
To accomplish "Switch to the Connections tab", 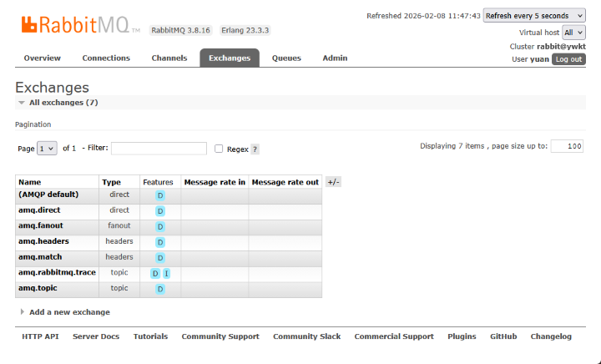I will (x=106, y=58).
